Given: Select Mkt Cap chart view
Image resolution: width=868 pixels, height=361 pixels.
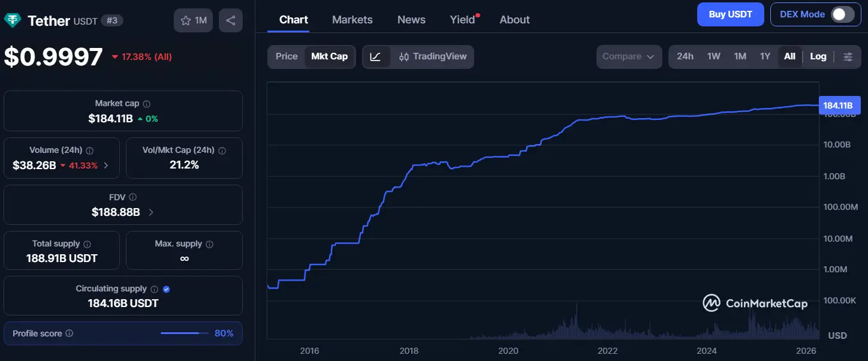Looking at the screenshot, I should [x=329, y=56].
